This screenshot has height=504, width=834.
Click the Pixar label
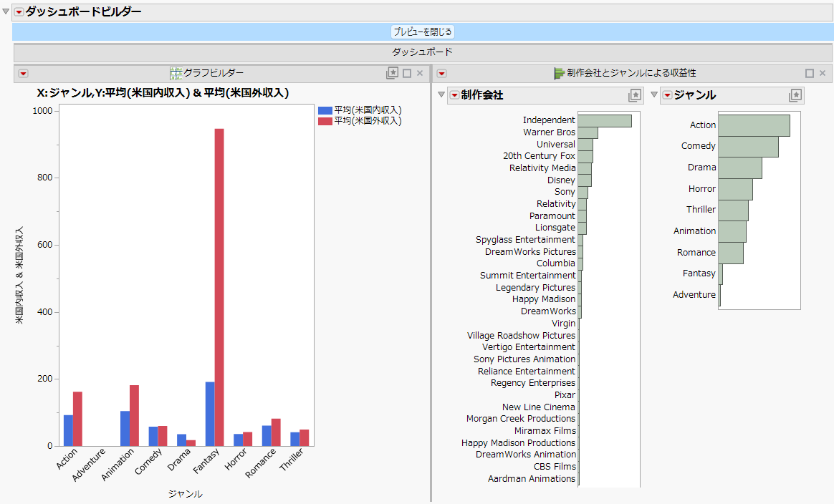click(x=565, y=395)
